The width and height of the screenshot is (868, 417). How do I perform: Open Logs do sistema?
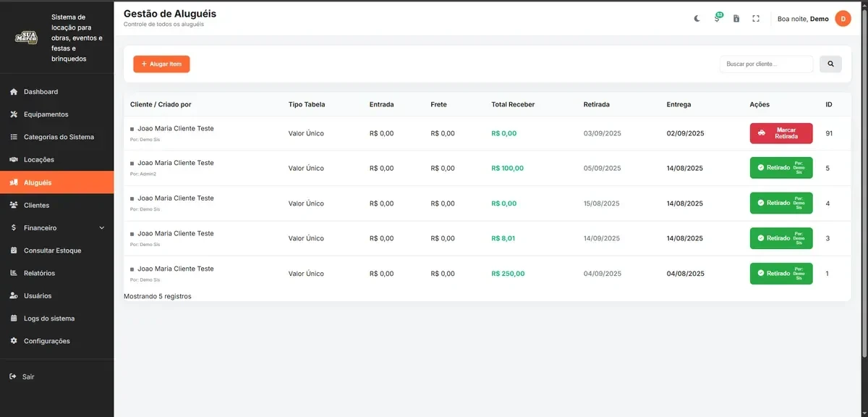pos(56,319)
